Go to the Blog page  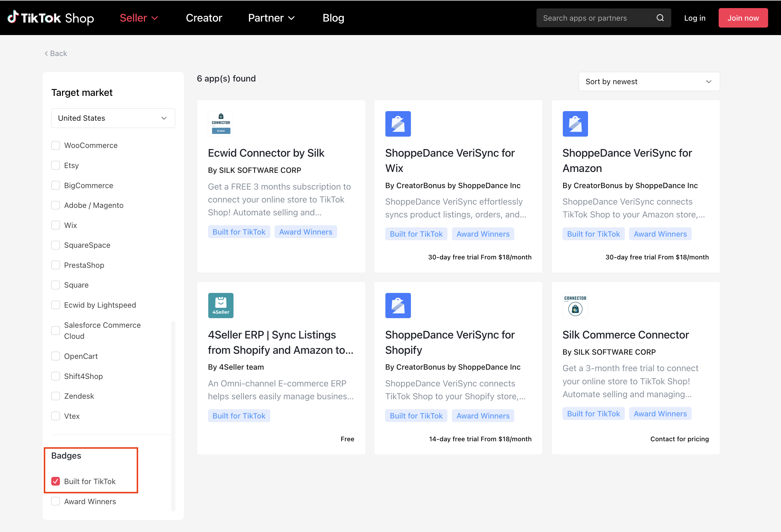tap(333, 18)
